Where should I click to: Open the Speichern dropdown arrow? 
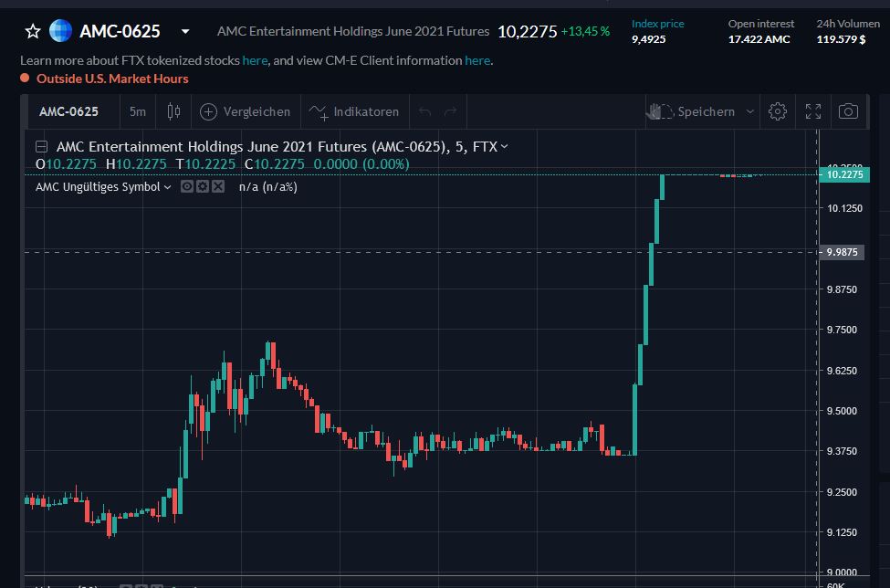click(x=751, y=111)
